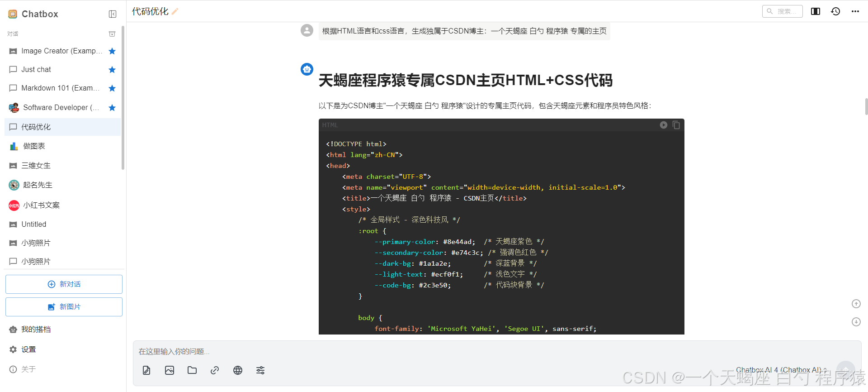Copy the HTML code block
868x392 pixels.
(x=676, y=125)
